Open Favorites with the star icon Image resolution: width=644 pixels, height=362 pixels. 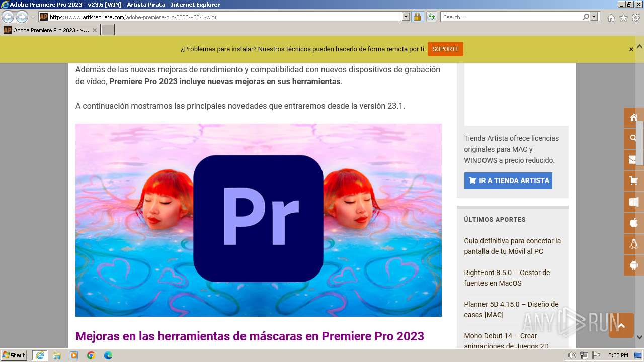click(623, 18)
